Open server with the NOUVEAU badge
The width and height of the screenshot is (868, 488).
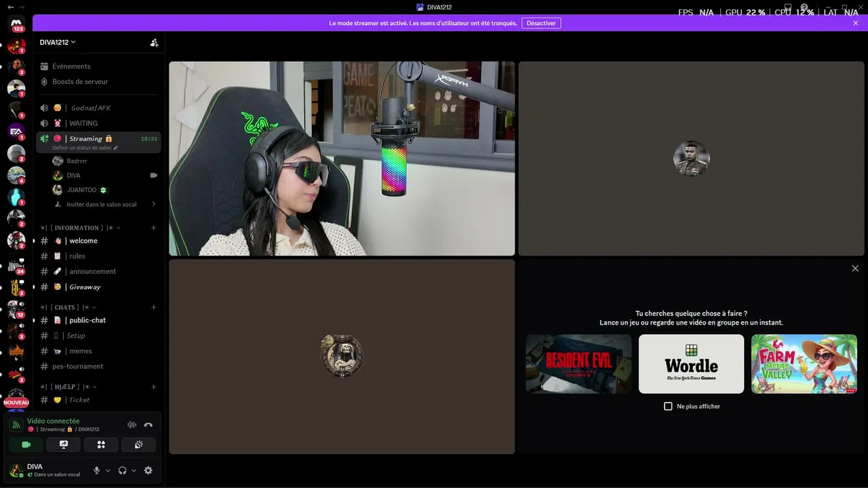coord(16,398)
